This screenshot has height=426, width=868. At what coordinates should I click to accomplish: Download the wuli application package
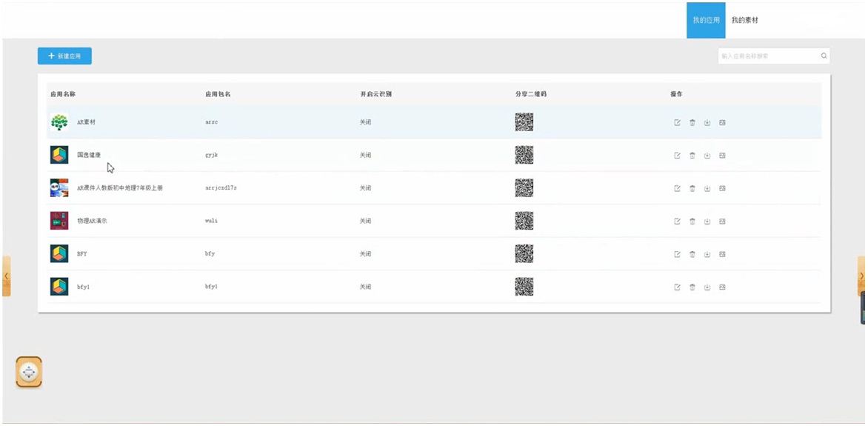click(x=707, y=221)
